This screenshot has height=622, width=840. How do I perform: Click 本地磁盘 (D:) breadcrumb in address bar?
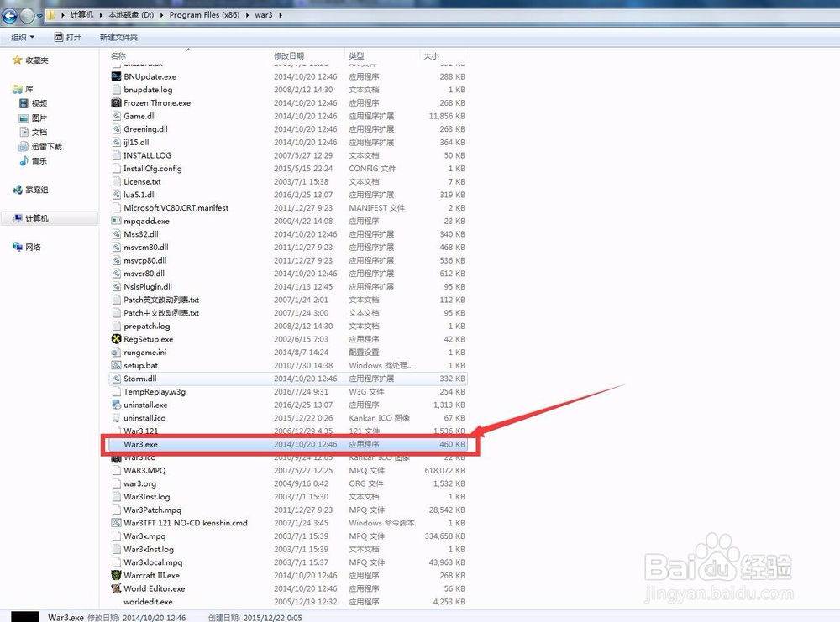pyautogui.click(x=131, y=15)
